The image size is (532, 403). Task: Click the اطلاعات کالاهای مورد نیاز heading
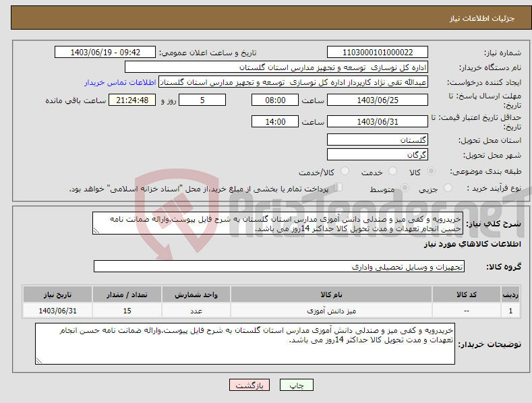[472, 244]
